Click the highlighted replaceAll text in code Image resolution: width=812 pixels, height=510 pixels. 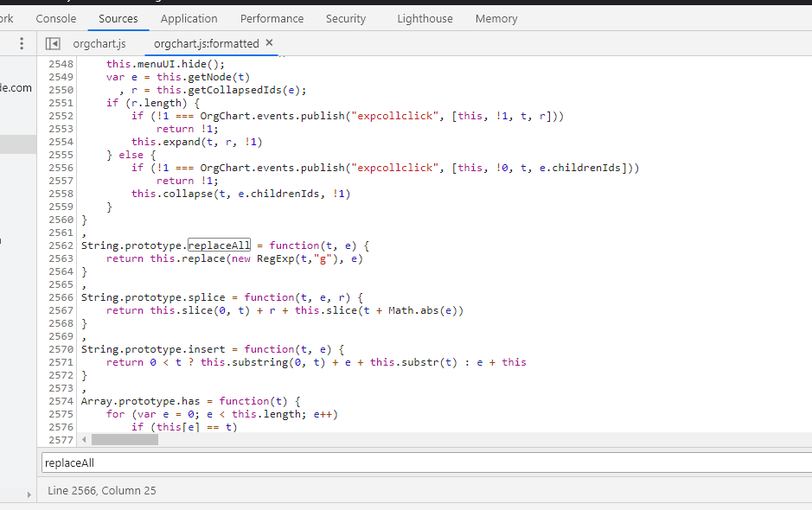coord(219,245)
